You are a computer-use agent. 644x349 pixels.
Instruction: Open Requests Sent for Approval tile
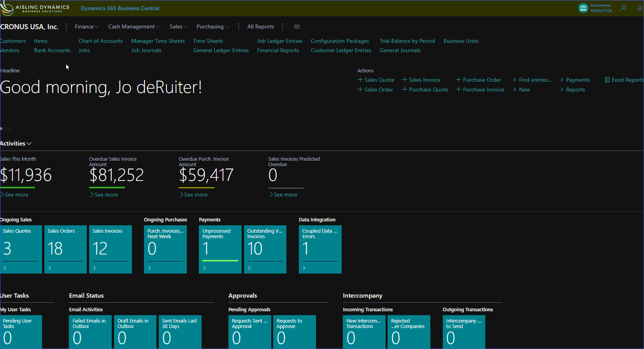[x=250, y=332]
